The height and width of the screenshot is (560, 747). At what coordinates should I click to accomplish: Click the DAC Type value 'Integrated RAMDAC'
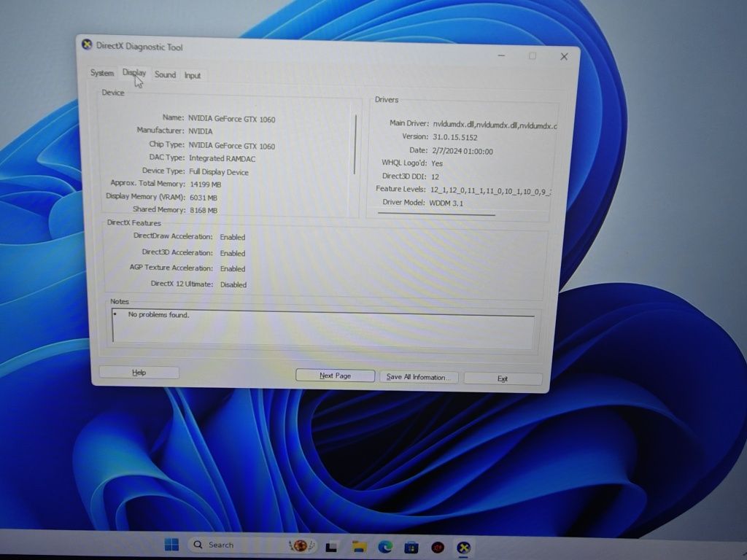222,158
